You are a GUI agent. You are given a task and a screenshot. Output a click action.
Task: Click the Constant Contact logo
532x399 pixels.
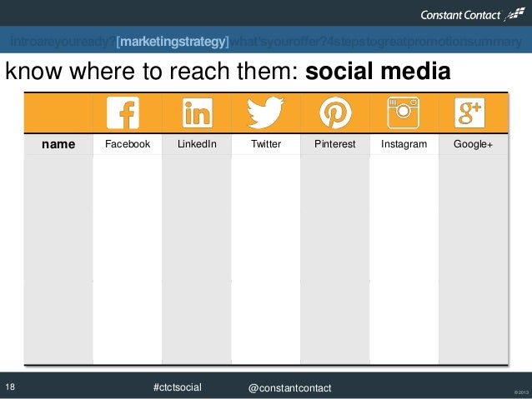point(472,14)
